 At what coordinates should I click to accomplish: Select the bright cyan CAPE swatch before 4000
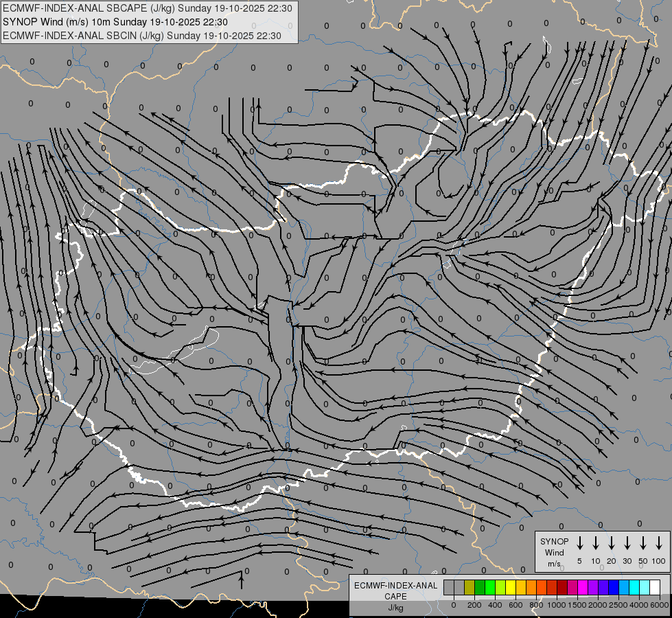click(635, 588)
